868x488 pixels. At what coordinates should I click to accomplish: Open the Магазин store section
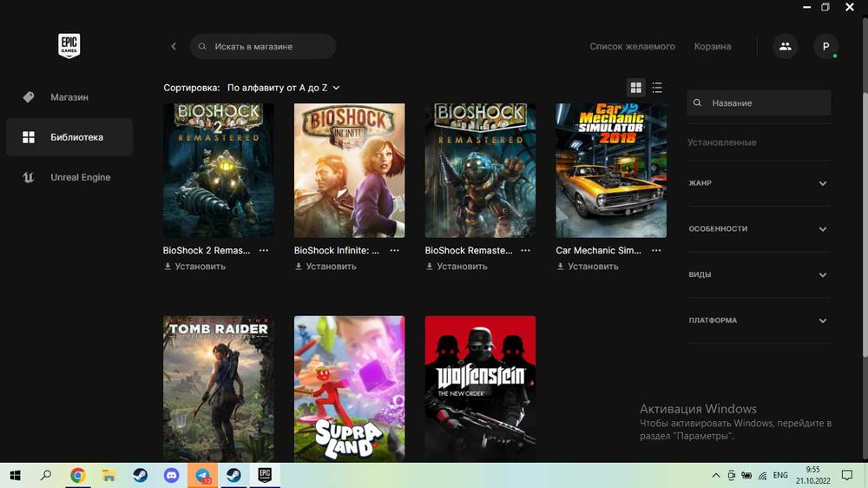[69, 97]
